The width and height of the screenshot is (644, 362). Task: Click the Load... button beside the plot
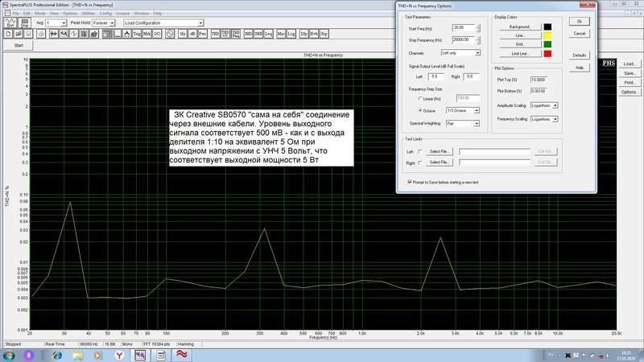(630, 64)
